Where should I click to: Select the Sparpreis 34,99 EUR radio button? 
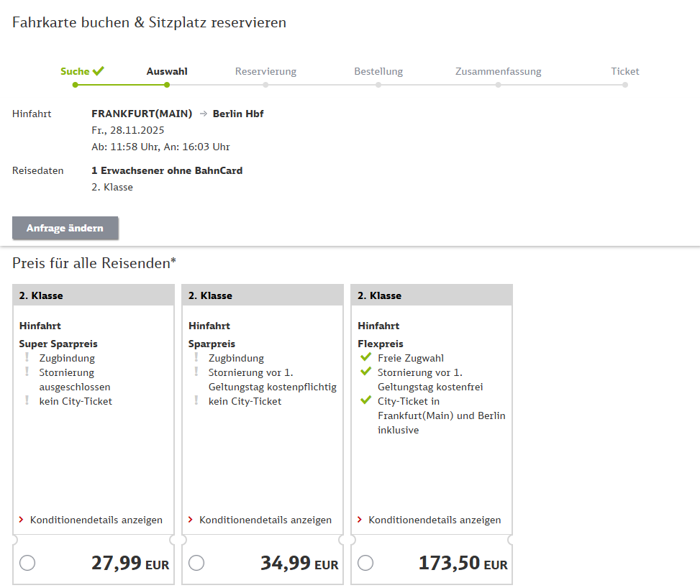point(196,564)
